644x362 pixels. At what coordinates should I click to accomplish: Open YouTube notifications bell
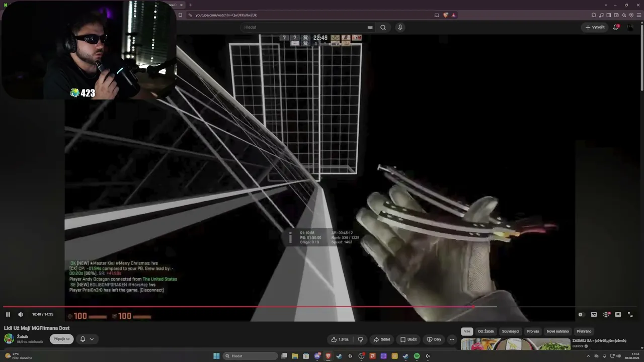coord(616,27)
